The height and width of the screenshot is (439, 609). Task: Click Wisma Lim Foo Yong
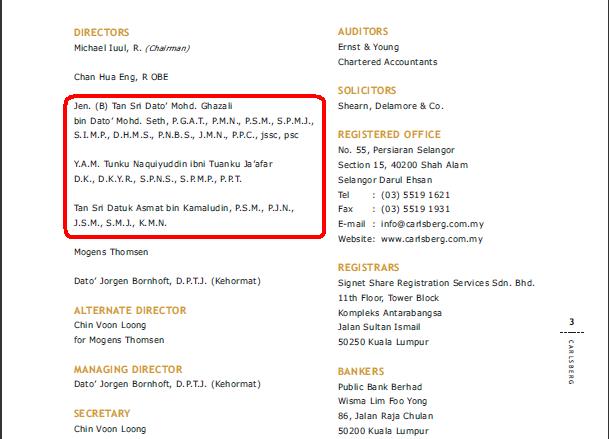[x=383, y=401]
